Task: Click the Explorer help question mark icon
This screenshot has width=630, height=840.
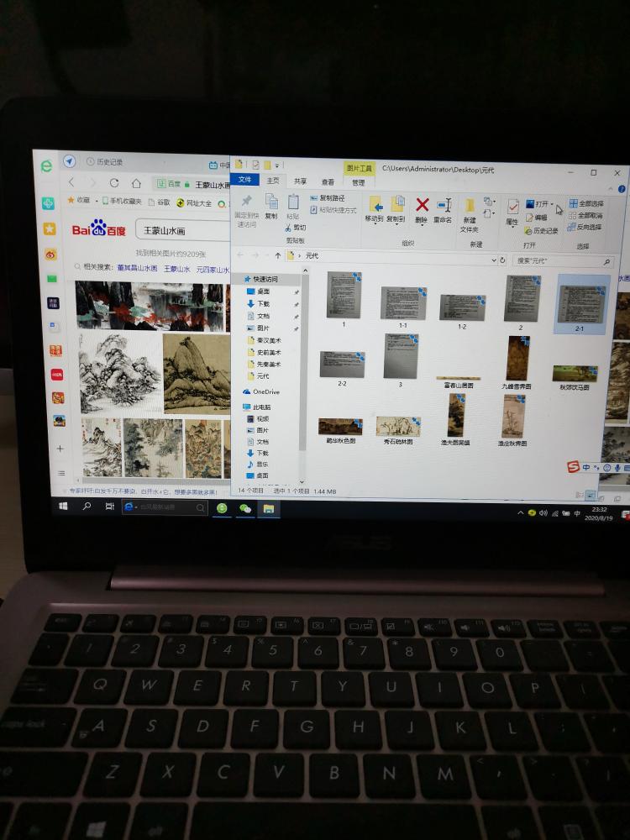Action: coord(622,189)
